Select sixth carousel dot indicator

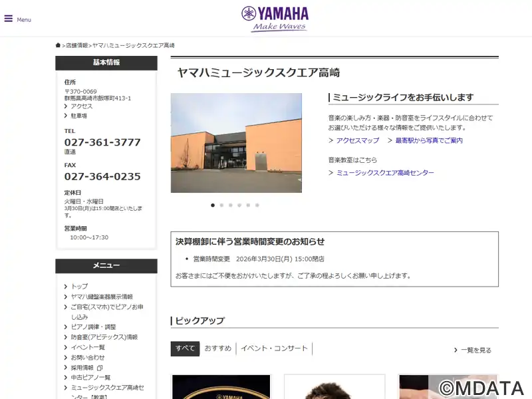point(257,205)
